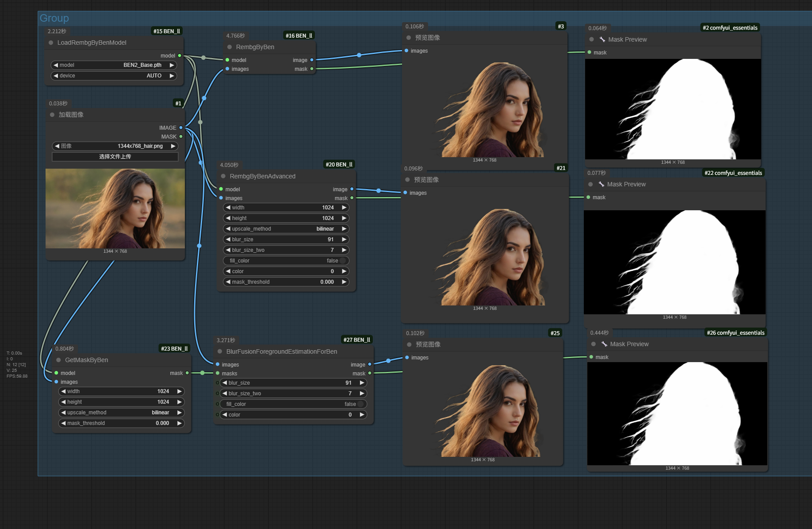Collapse the RembgByBen node via its dot
The image size is (812, 529).
pyautogui.click(x=230, y=47)
